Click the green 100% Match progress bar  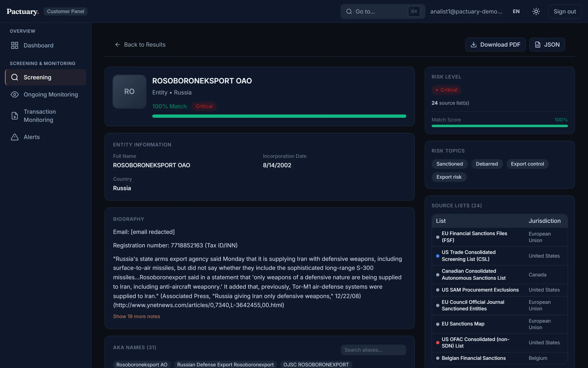279,116
